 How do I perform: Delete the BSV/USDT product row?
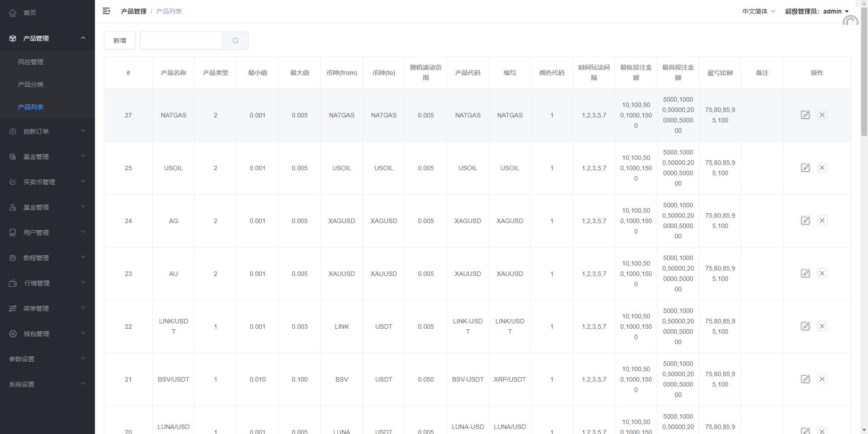click(x=822, y=379)
